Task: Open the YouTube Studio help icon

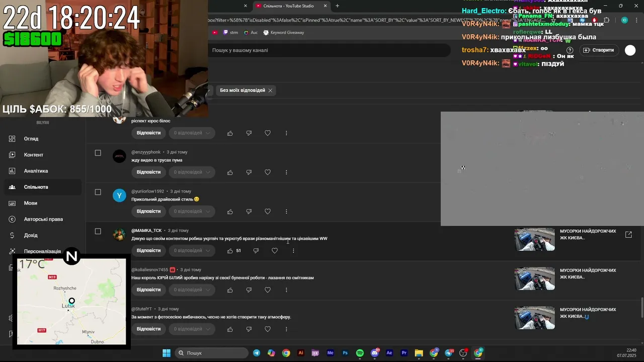Action: click(570, 50)
